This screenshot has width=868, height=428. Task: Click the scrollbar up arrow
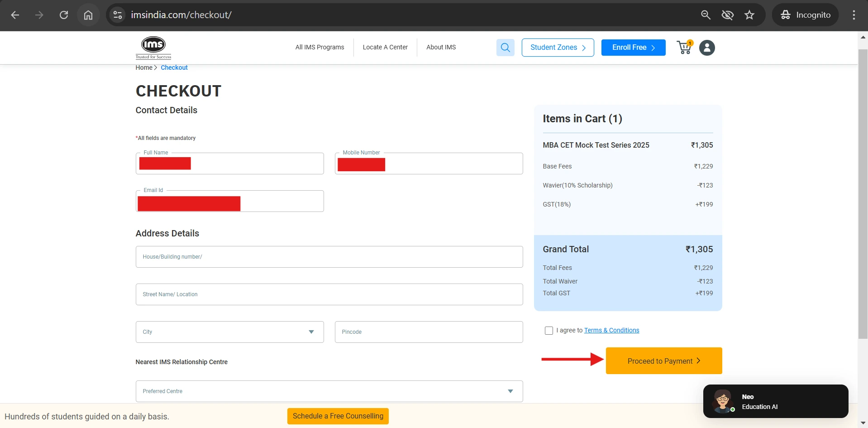pos(863,38)
